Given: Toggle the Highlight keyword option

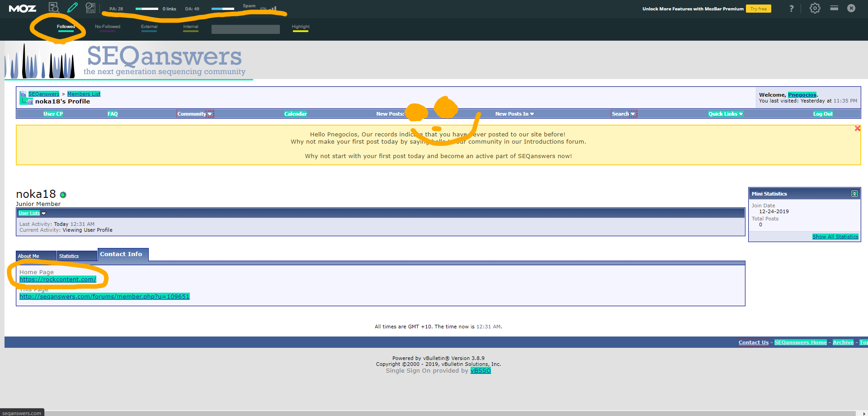Looking at the screenshot, I should pos(301,28).
